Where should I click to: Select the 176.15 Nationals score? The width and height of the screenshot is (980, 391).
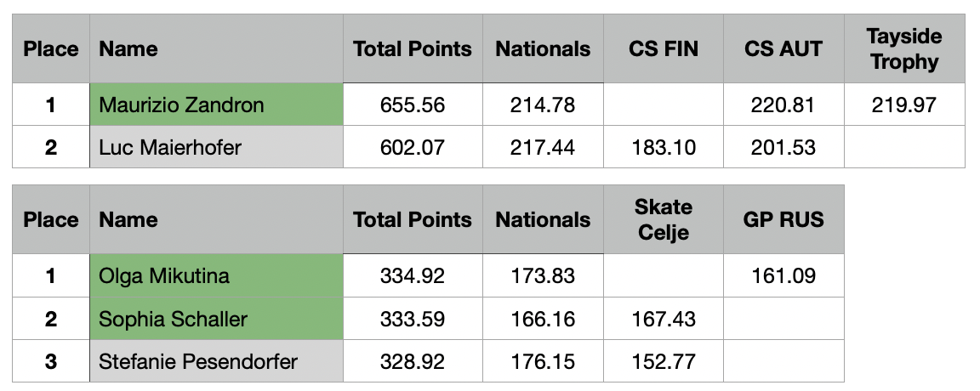point(543,361)
